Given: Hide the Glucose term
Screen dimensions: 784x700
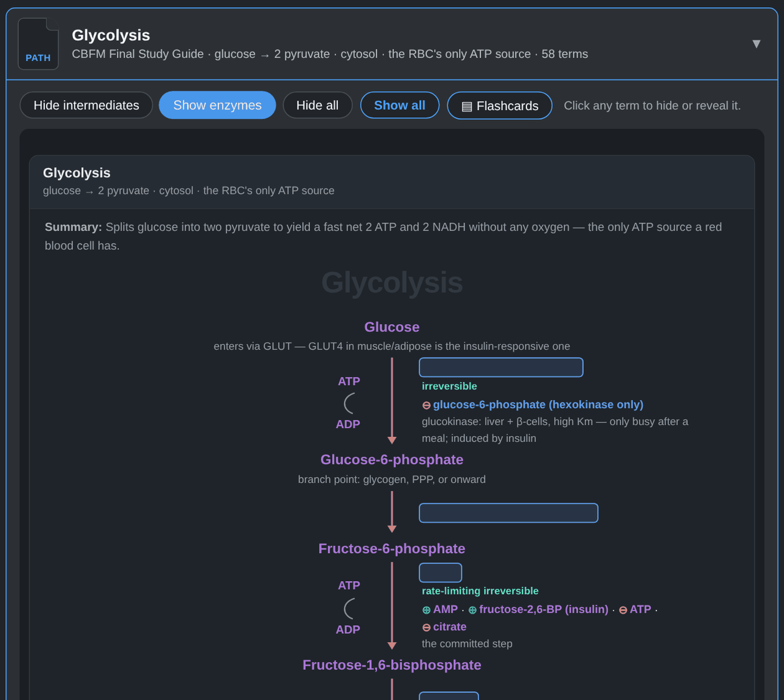Looking at the screenshot, I should (x=392, y=327).
